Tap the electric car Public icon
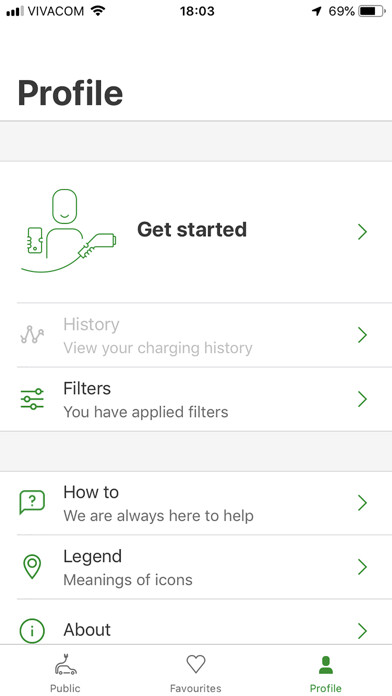The image size is (392, 696). (x=65, y=664)
